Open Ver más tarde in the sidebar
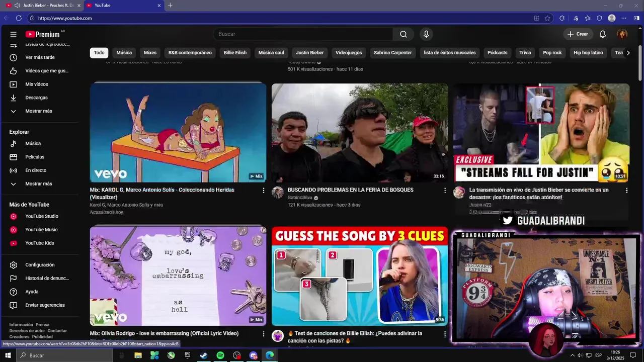The height and width of the screenshot is (362, 644). pyautogui.click(x=39, y=57)
